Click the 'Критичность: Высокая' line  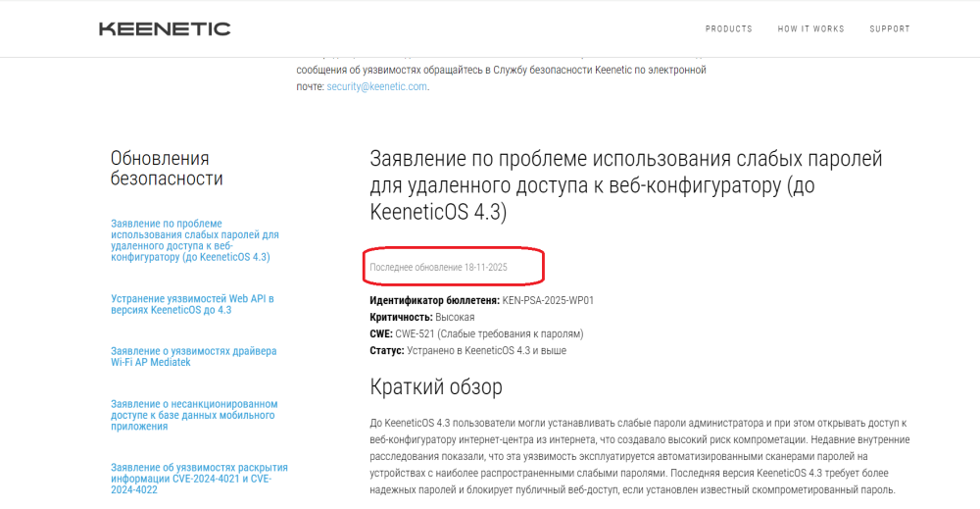pos(422,317)
